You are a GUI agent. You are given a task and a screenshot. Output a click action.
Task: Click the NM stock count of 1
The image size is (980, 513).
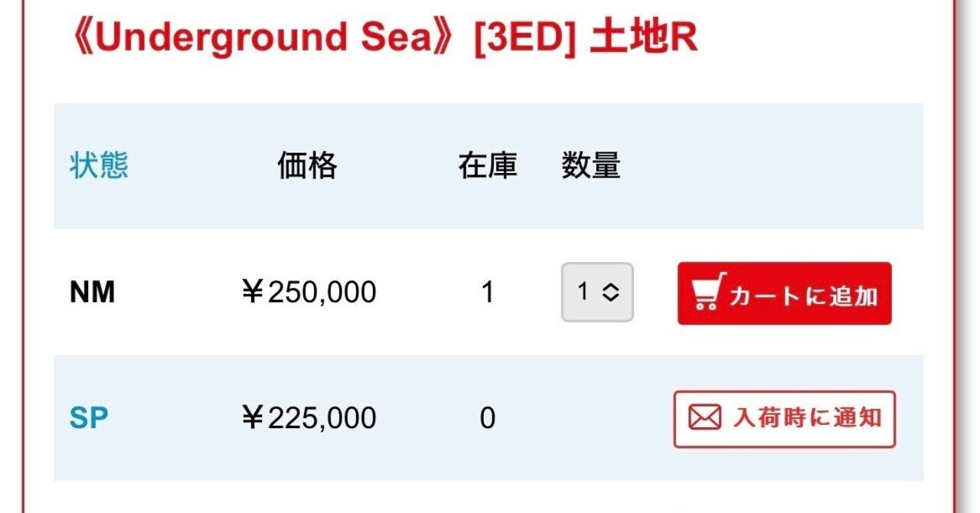(x=488, y=292)
